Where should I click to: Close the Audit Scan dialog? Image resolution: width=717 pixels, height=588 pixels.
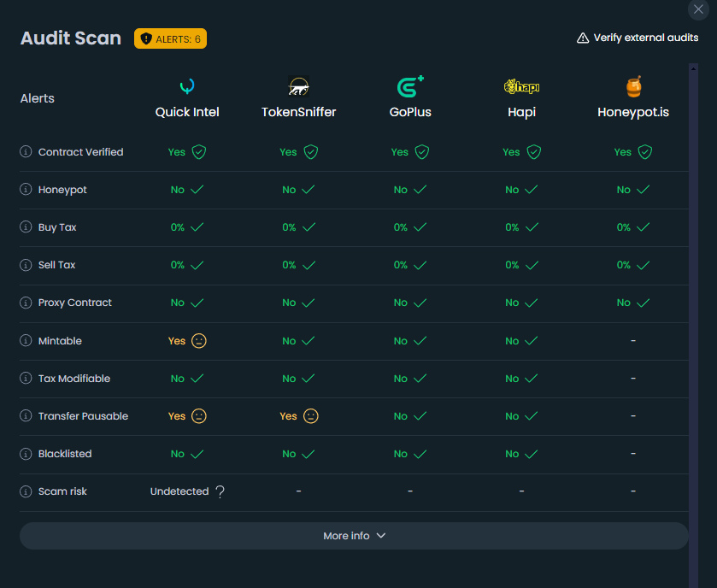tap(698, 9)
